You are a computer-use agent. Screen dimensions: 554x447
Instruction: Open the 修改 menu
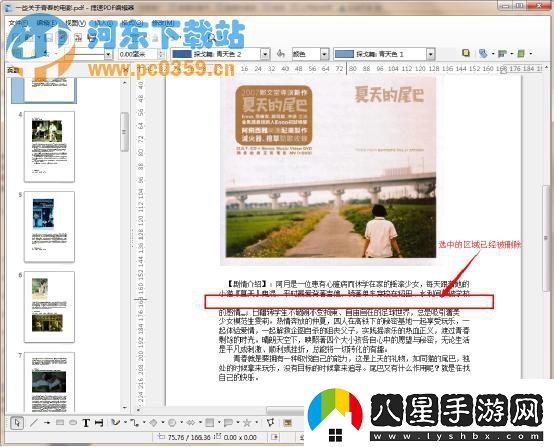(163, 23)
